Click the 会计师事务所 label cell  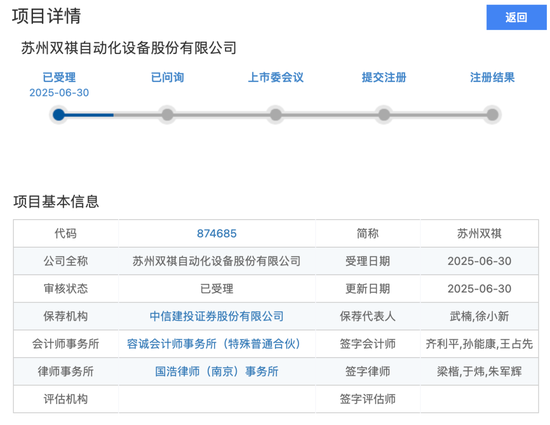(66, 344)
